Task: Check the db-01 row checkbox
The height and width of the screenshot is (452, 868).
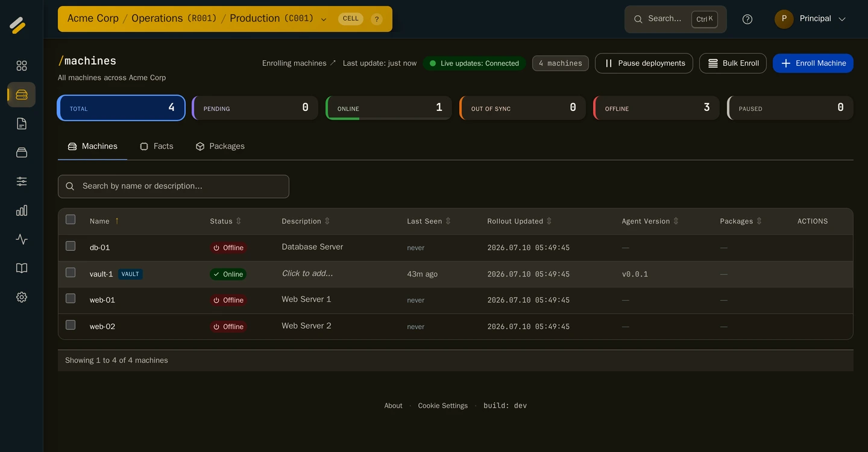Action: [71, 246]
